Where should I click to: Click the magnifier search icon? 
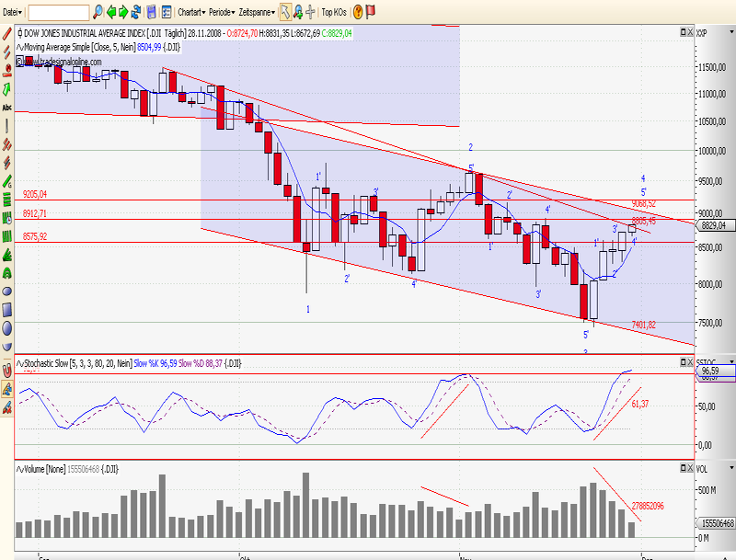[x=98, y=12]
